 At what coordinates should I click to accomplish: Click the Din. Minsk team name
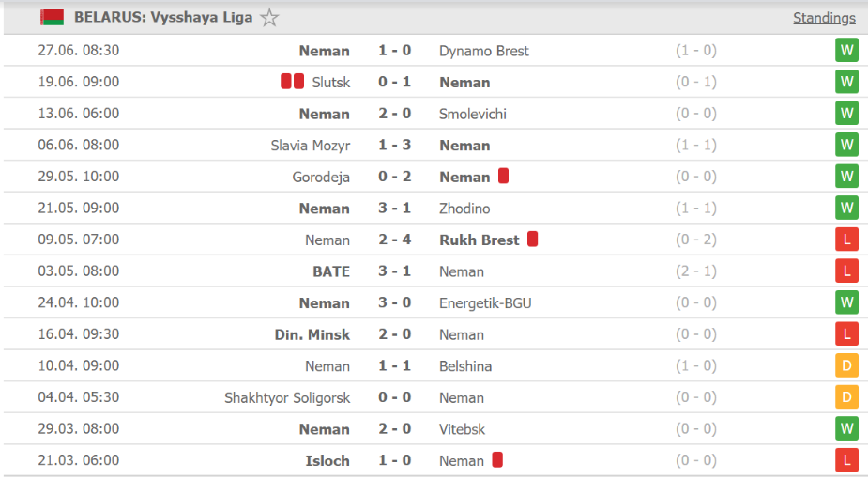pos(312,334)
